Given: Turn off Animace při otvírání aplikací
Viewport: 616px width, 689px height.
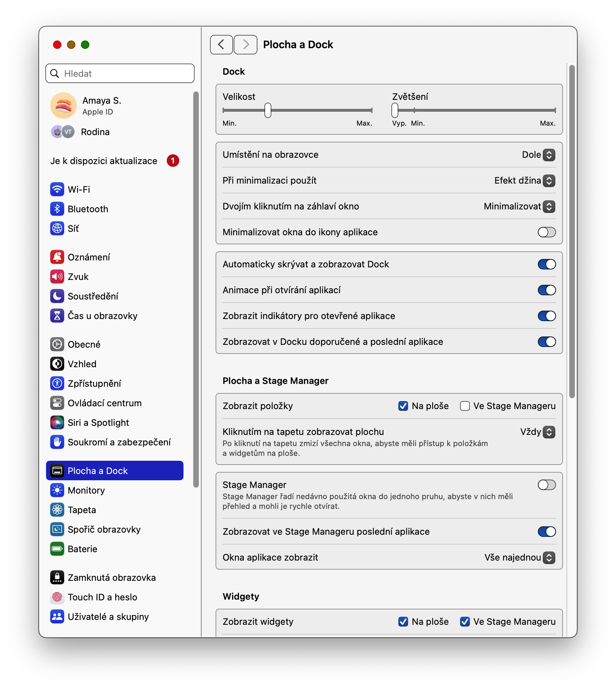Looking at the screenshot, I should pyautogui.click(x=547, y=290).
